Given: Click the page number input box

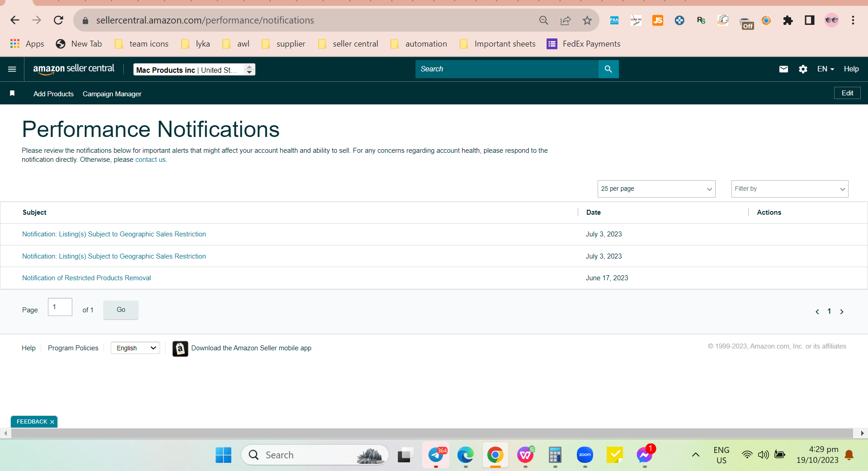Looking at the screenshot, I should 60,307.
